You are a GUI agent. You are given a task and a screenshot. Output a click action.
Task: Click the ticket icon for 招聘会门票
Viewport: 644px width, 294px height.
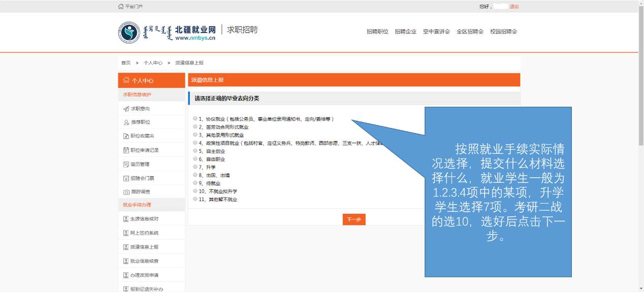126,178
